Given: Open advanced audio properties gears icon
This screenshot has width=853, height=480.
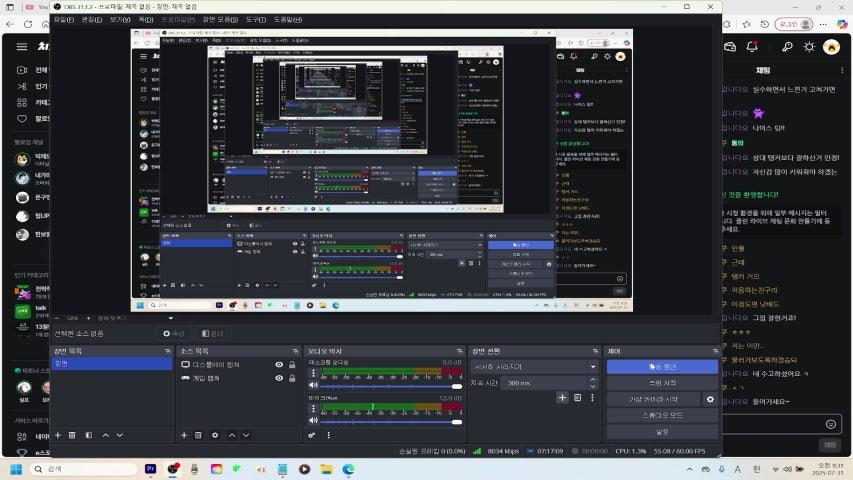Looking at the screenshot, I should 312,435.
